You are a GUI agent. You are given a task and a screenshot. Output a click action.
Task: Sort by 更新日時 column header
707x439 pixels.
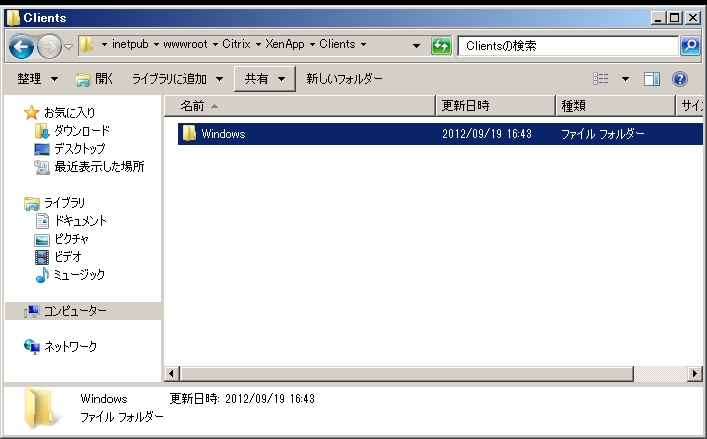click(x=494, y=105)
